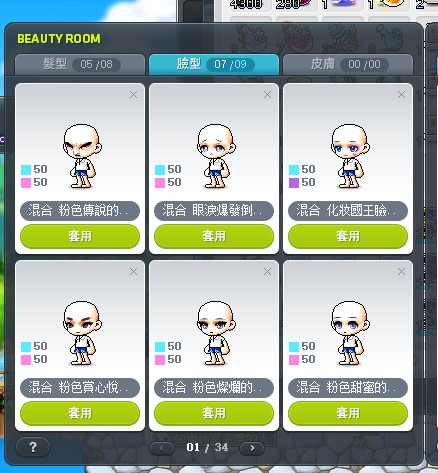
Task: Click the cyan swatch on 粉色傳說的 card
Action: [x=26, y=170]
